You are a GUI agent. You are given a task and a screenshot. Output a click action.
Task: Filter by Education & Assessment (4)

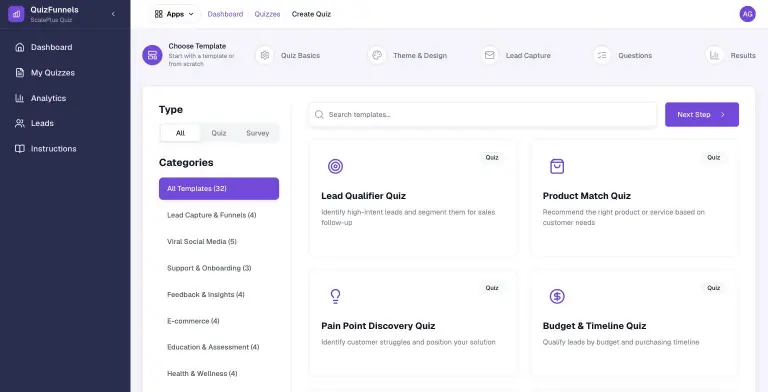click(x=219, y=347)
